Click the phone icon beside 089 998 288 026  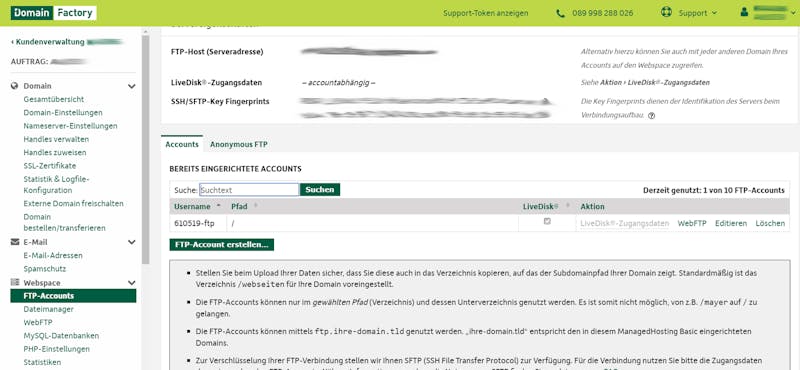pos(561,13)
